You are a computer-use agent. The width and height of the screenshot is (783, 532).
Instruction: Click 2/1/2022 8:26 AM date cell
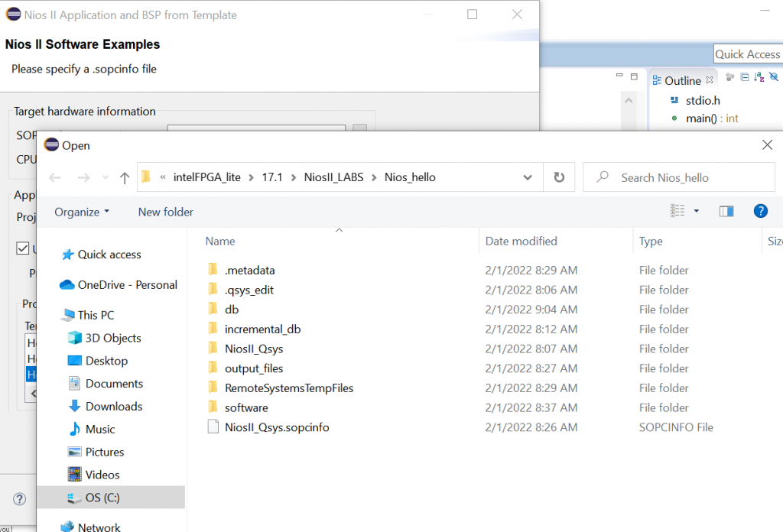click(x=531, y=428)
